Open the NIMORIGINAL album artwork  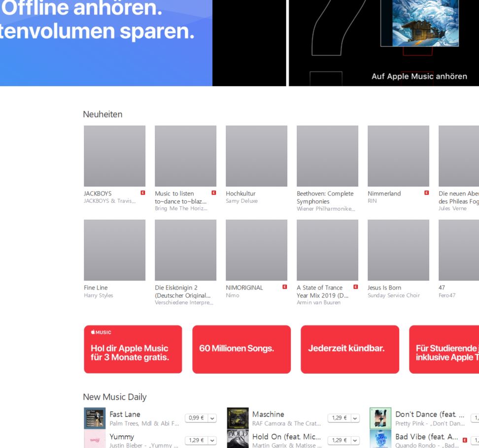(256, 250)
